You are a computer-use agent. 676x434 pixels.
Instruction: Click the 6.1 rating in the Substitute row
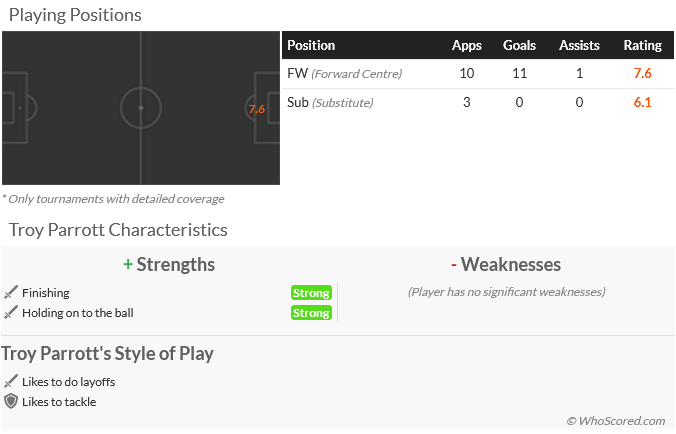[642, 103]
